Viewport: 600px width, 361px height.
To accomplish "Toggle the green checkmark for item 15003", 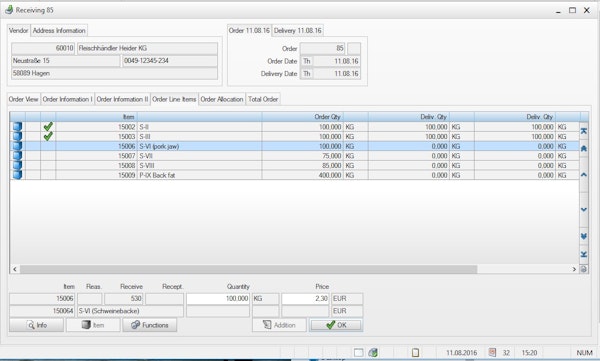I will point(48,136).
